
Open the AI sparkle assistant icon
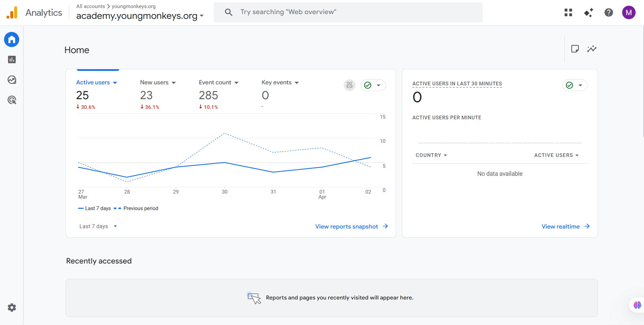[588, 12]
